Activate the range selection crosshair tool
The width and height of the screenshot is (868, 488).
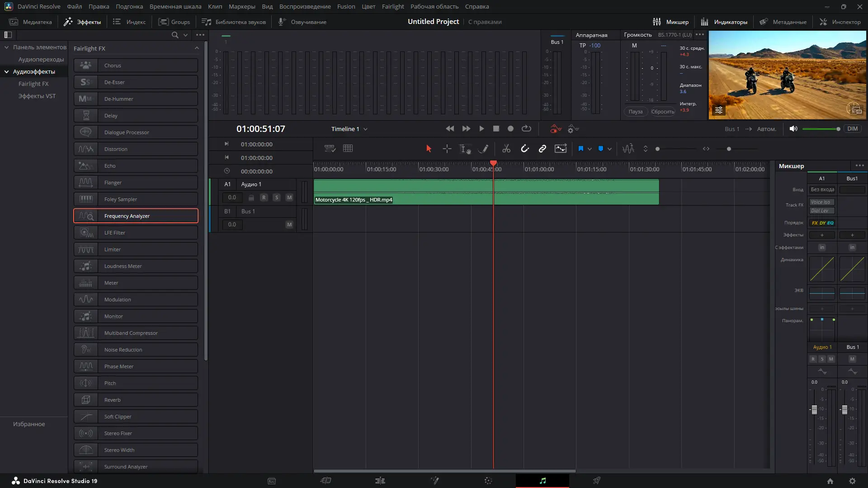coord(447,149)
